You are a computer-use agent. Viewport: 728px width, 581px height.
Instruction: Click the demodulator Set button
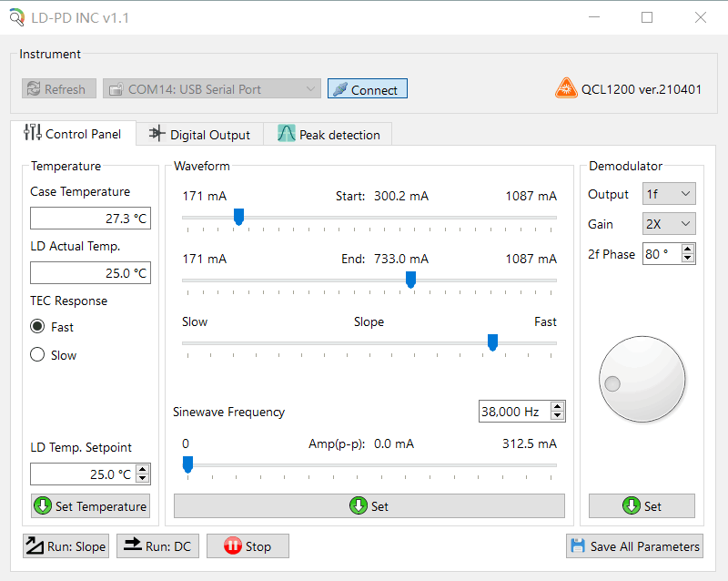click(642, 506)
